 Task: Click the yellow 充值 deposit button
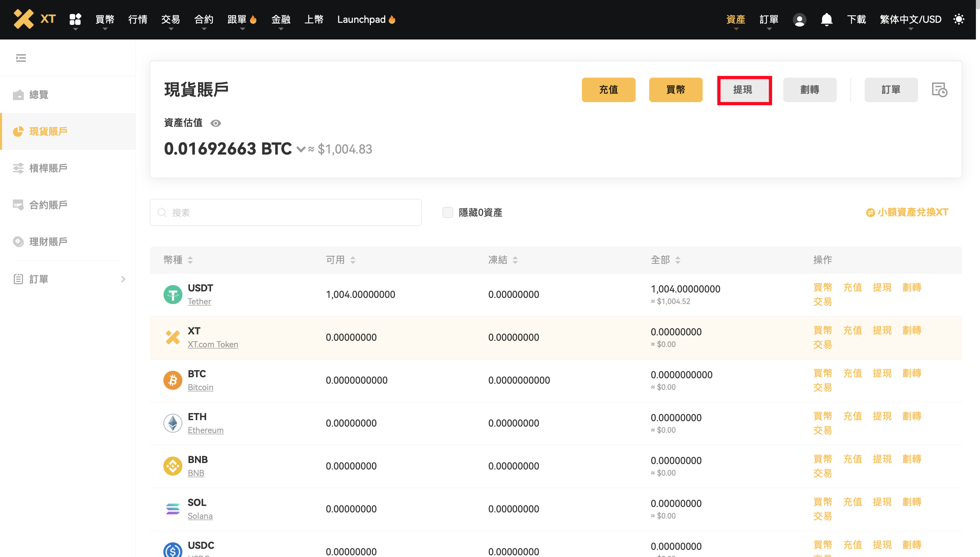point(608,90)
